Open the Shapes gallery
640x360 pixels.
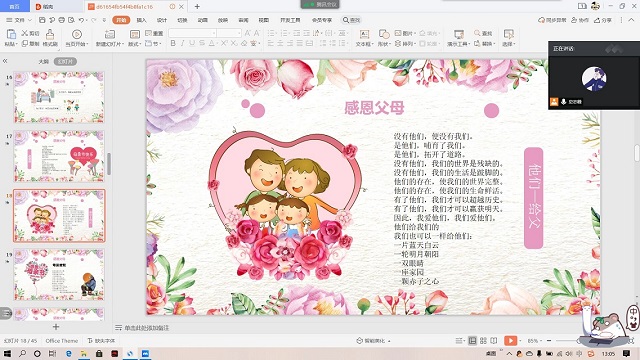click(x=384, y=38)
